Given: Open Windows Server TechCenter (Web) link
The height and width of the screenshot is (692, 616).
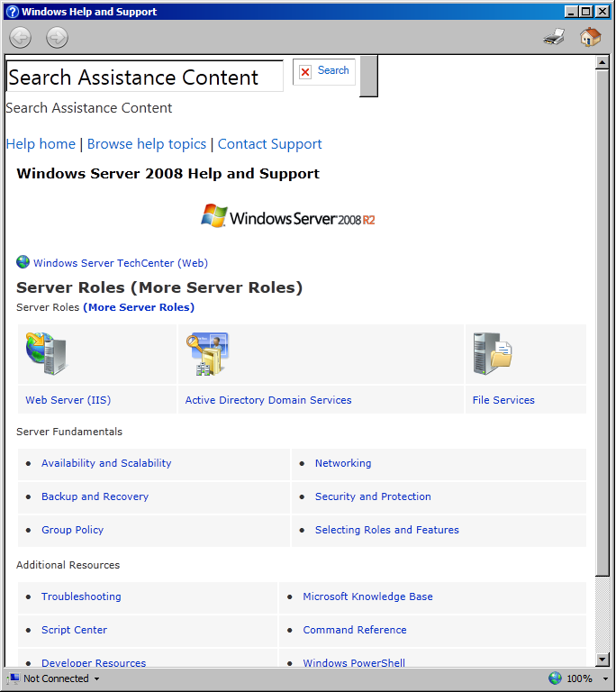Looking at the screenshot, I should pos(121,263).
